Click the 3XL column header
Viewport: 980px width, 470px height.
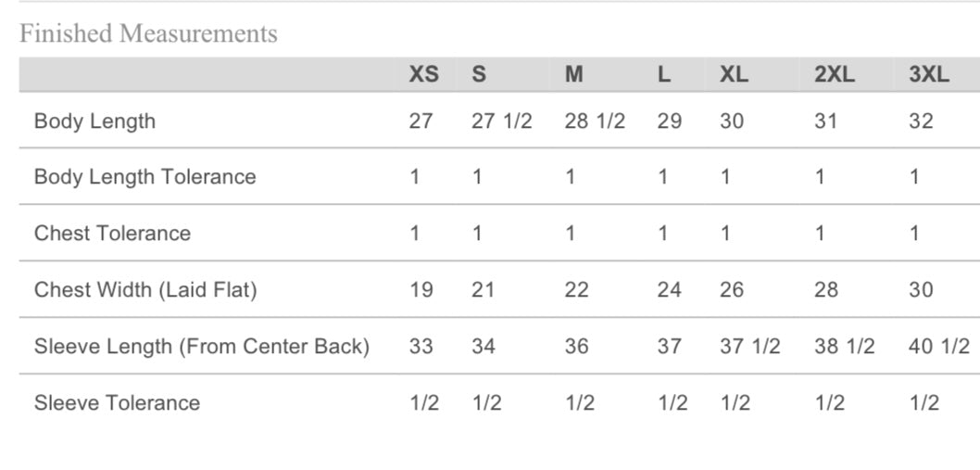click(x=929, y=75)
